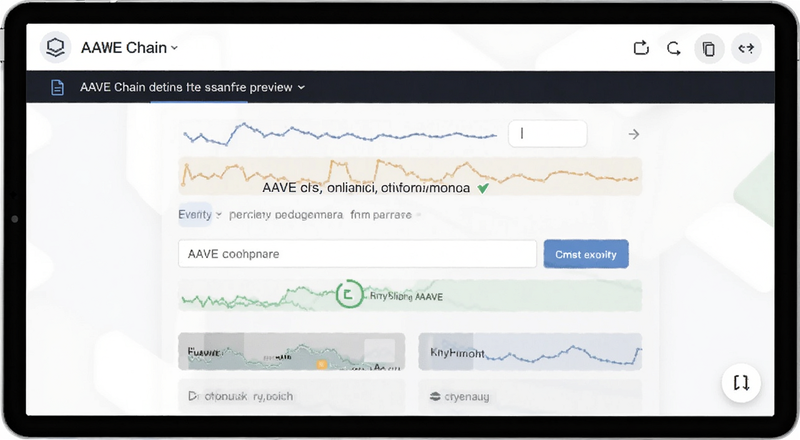800x440 pixels.
Task: Click the share icon in top bar
Action: tap(641, 48)
